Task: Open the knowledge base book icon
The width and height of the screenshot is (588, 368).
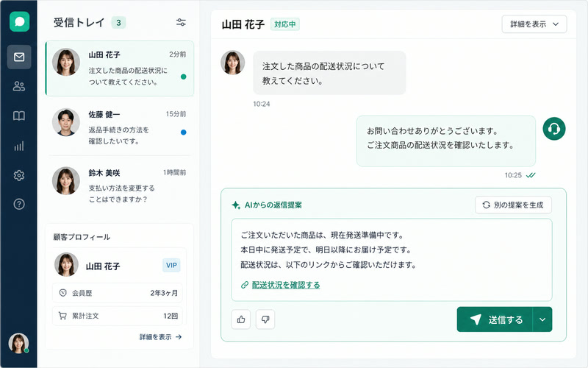Action: (19, 116)
